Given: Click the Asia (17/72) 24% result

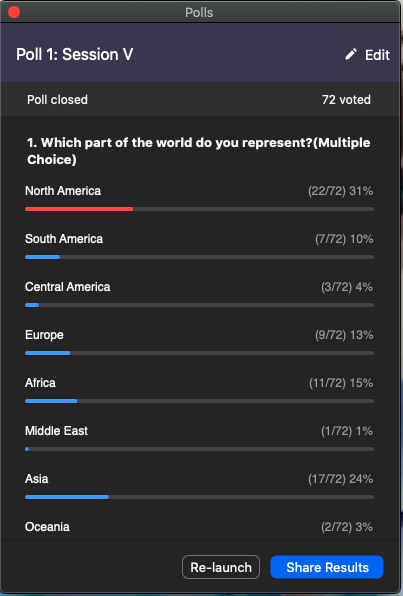Looking at the screenshot, I should (340, 479).
